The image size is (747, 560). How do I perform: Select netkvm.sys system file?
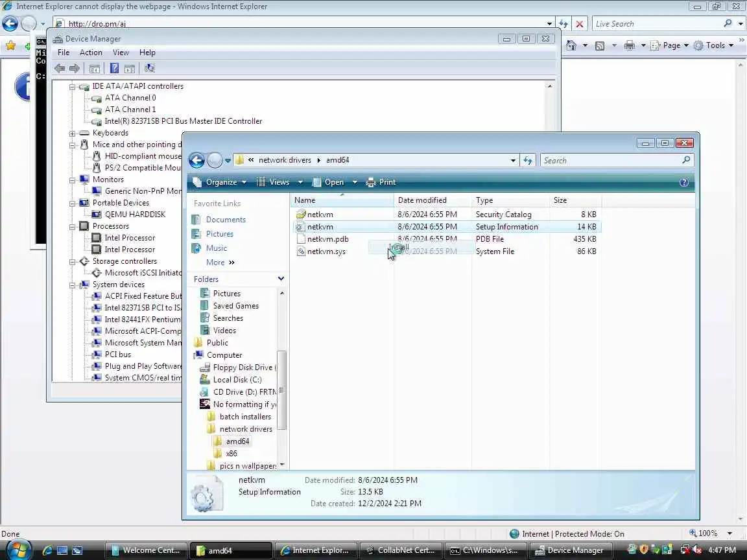(326, 251)
